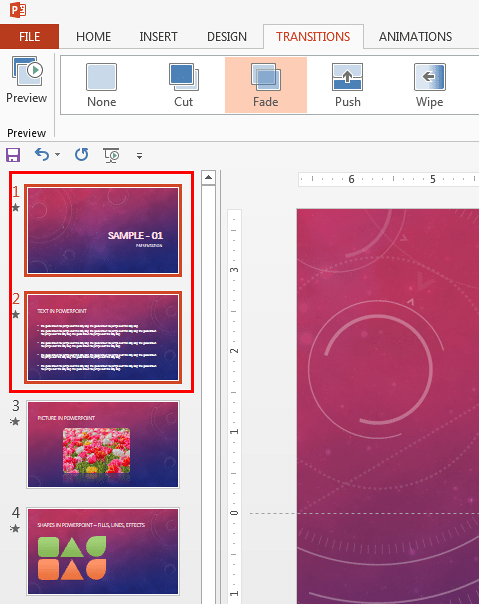Choose the Fade transition

click(266, 85)
